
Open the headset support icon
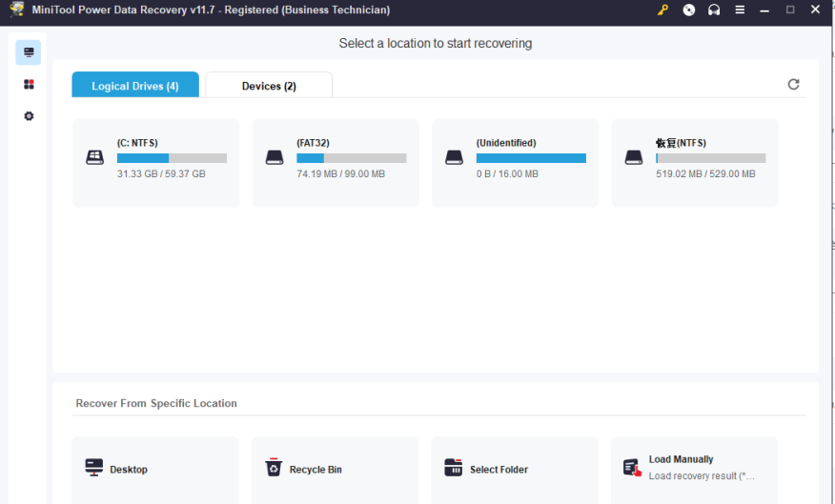pyautogui.click(x=714, y=10)
